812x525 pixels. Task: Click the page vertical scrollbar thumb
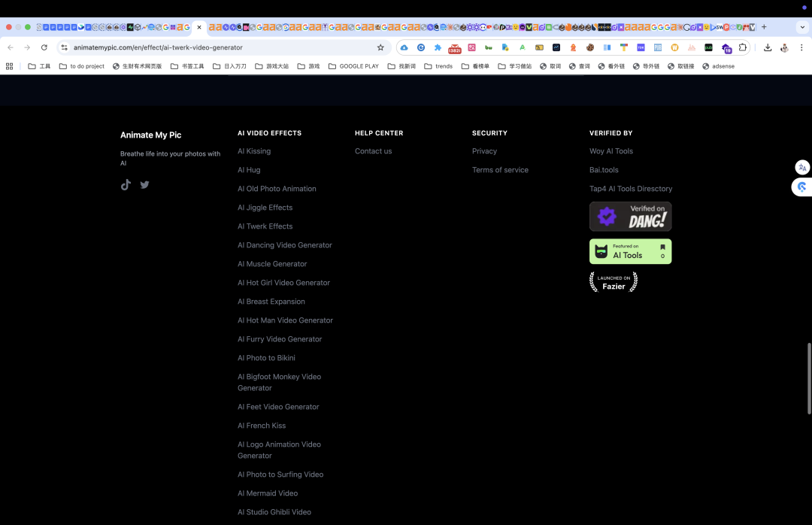(x=809, y=378)
